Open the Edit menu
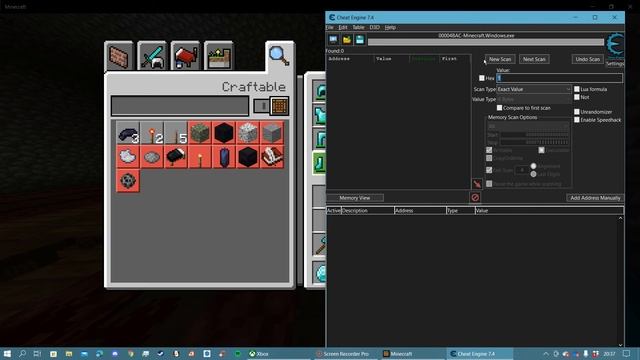This screenshot has width=640, height=360. click(343, 27)
